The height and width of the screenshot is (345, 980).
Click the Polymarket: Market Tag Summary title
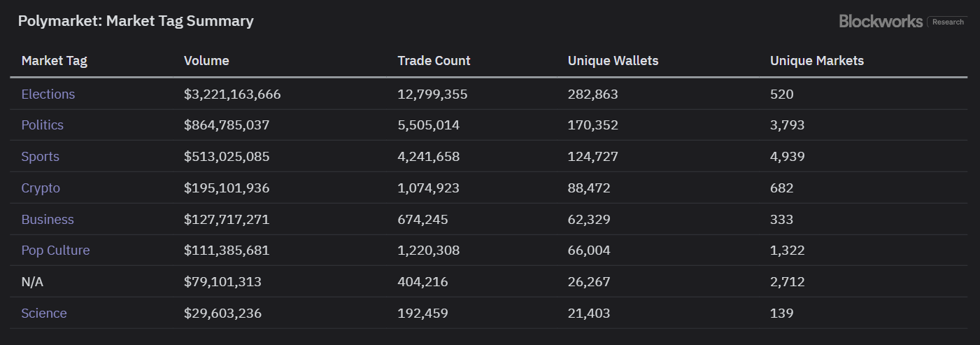tap(136, 21)
